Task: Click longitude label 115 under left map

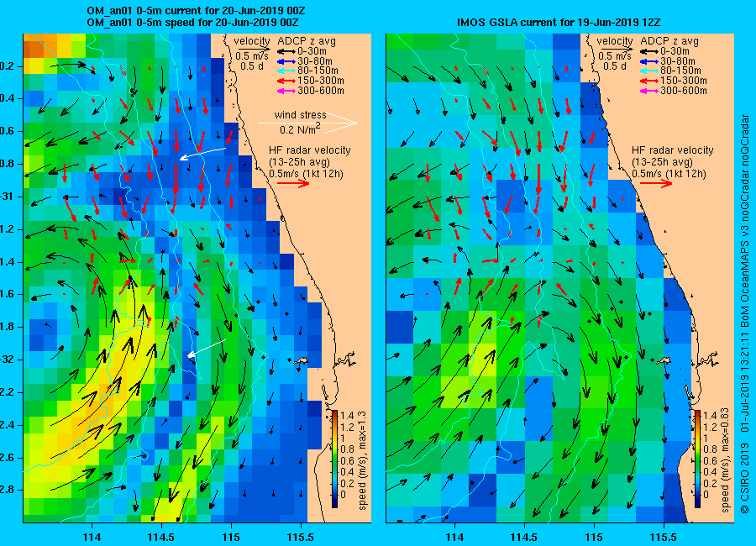Action: pyautogui.click(x=231, y=538)
